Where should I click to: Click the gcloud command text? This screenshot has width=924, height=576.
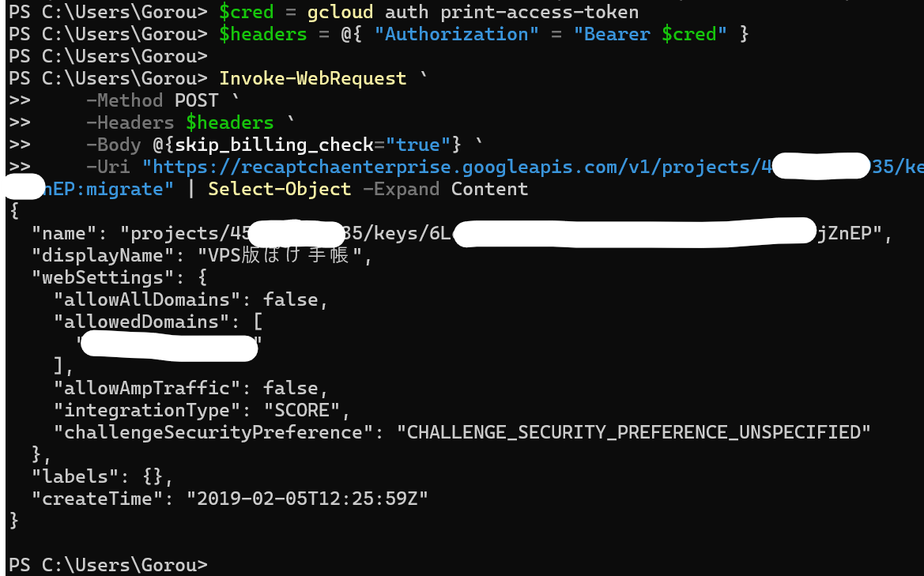click(x=340, y=12)
